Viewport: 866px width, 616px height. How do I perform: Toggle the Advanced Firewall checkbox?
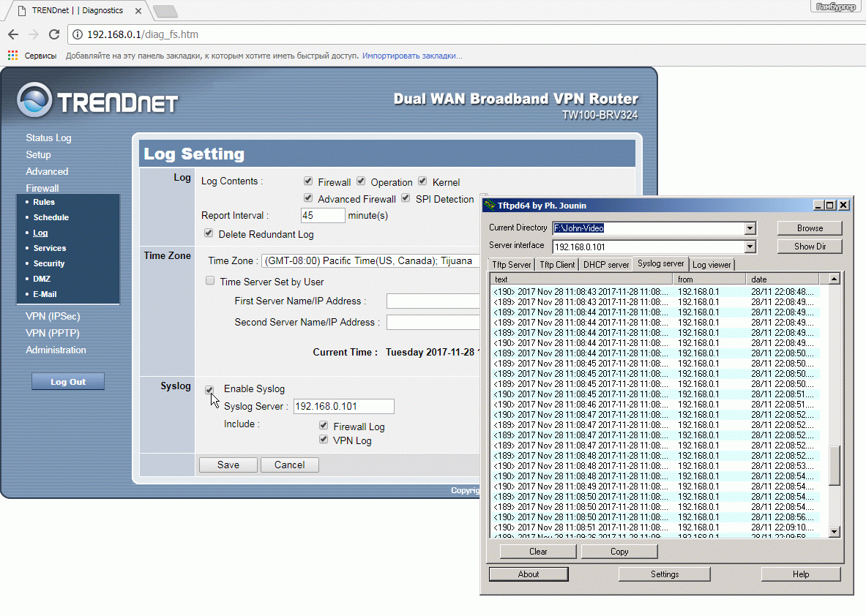[x=308, y=198]
